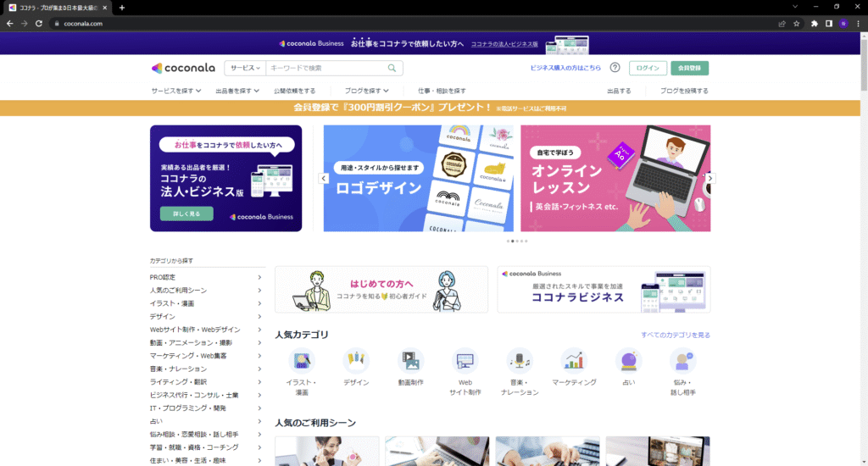Open the 悩み・話し相手 category icon
This screenshot has height=466, width=868.
(683, 361)
